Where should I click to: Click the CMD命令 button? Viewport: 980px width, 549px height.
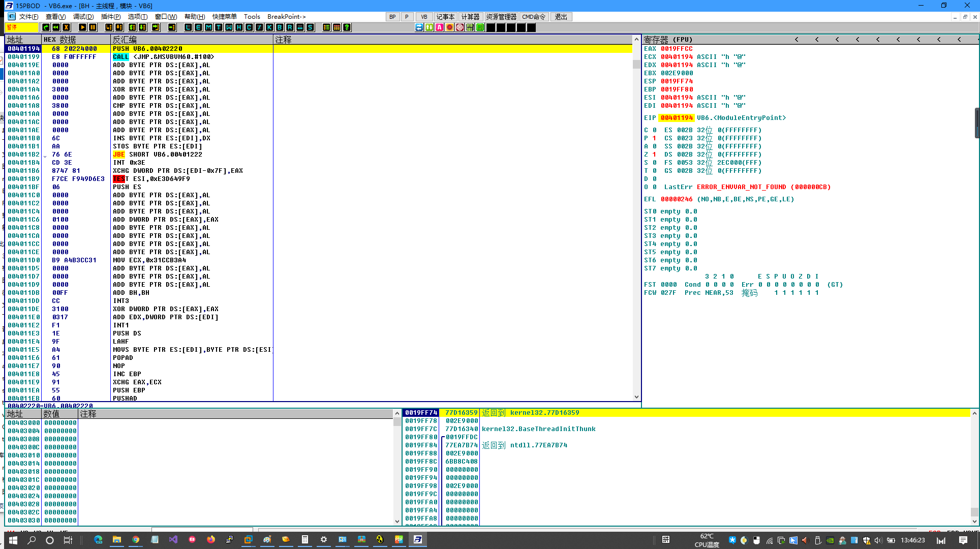(x=534, y=17)
